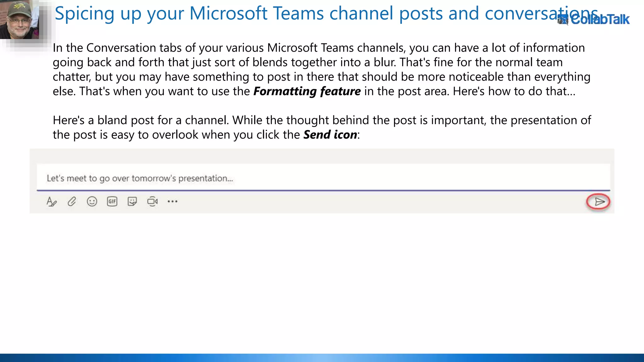The height and width of the screenshot is (362, 644).
Task: Open more messaging options ellipsis
Action: click(x=172, y=201)
